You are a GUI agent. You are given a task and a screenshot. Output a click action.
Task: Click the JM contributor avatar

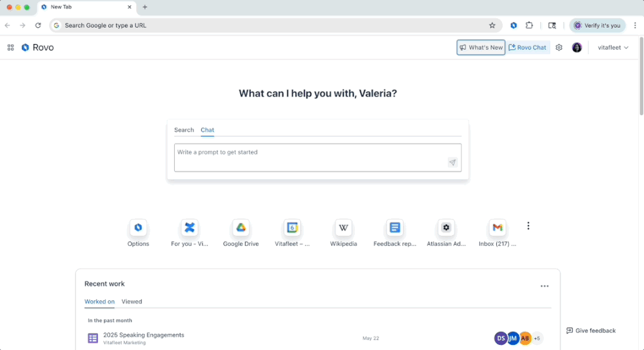(512, 338)
